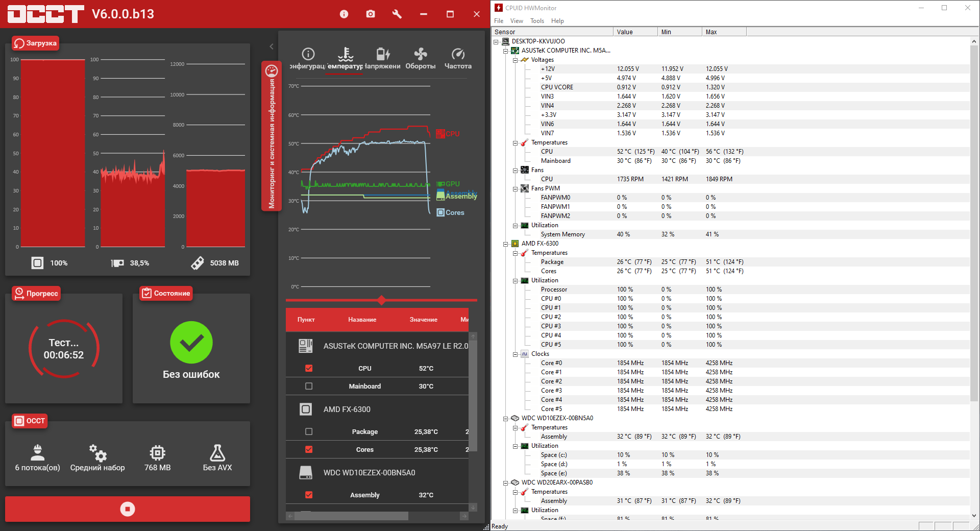The image size is (980, 531).
Task: Open the View menu in HWMonitor
Action: (517, 21)
